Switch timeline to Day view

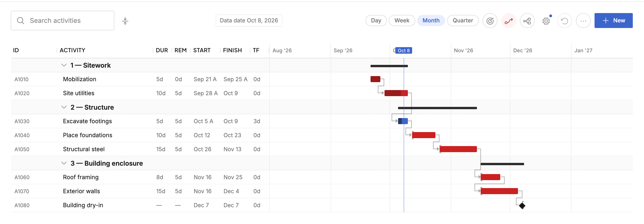tap(376, 21)
